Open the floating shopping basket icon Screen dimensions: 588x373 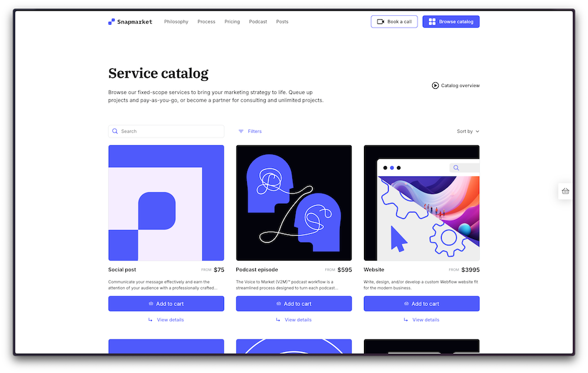[x=565, y=191]
